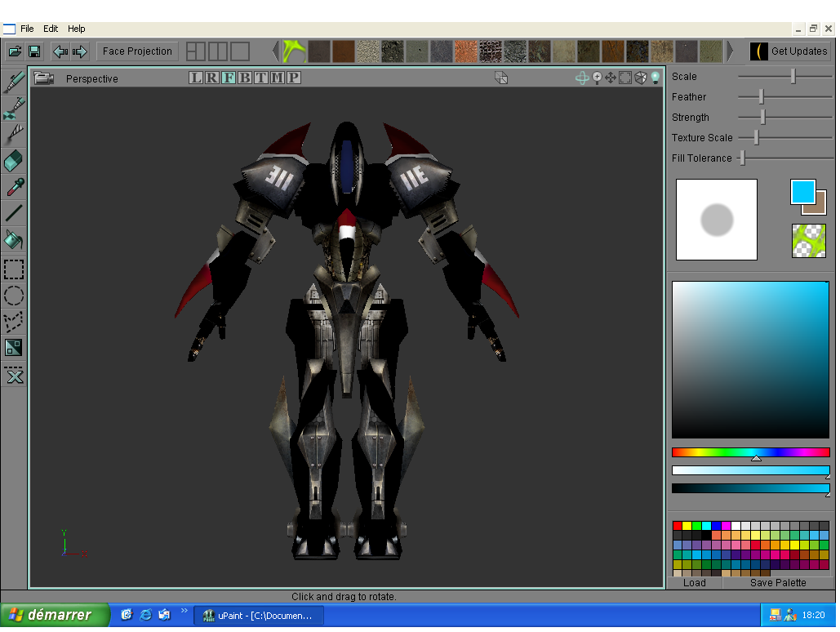The image size is (840, 632).
Task: Click the Face Projection button
Action: pos(136,51)
